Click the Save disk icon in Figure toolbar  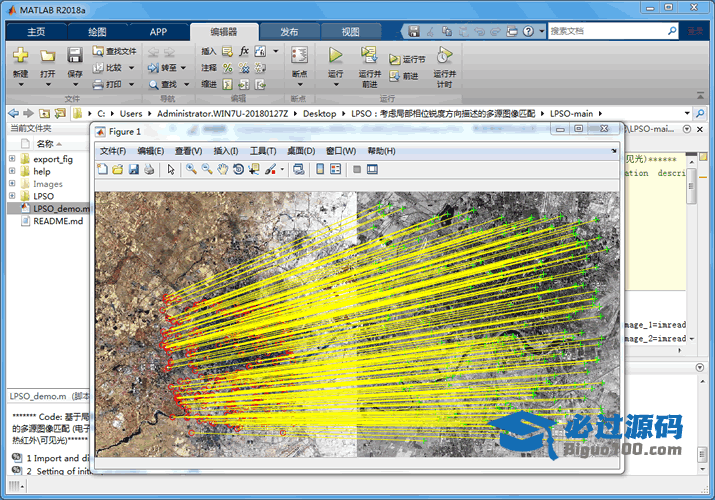pyautogui.click(x=133, y=170)
